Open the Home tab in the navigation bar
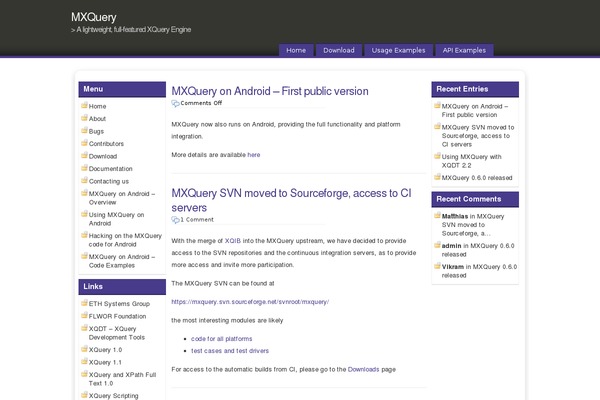The height and width of the screenshot is (400, 600). tap(296, 50)
